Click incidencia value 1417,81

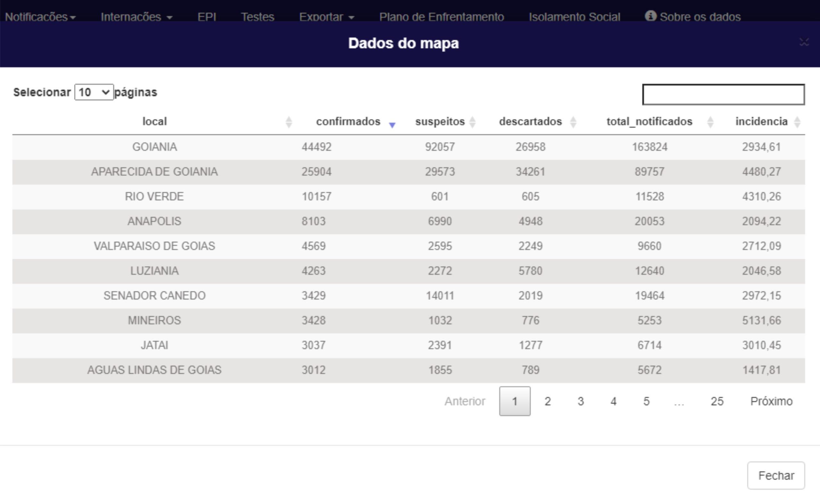click(x=761, y=370)
